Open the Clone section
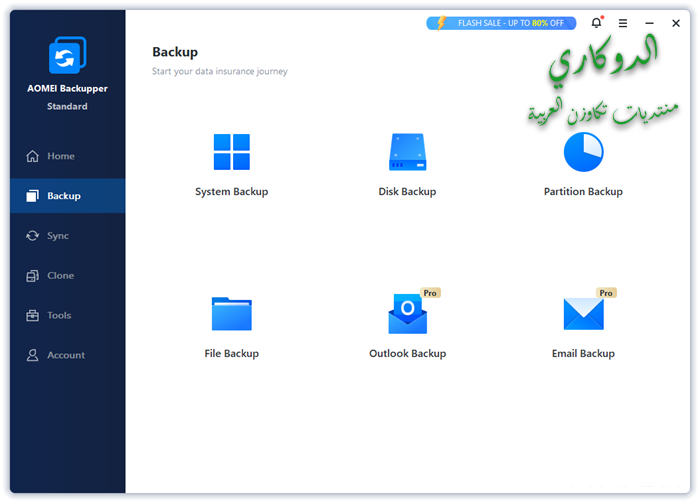 (67, 275)
